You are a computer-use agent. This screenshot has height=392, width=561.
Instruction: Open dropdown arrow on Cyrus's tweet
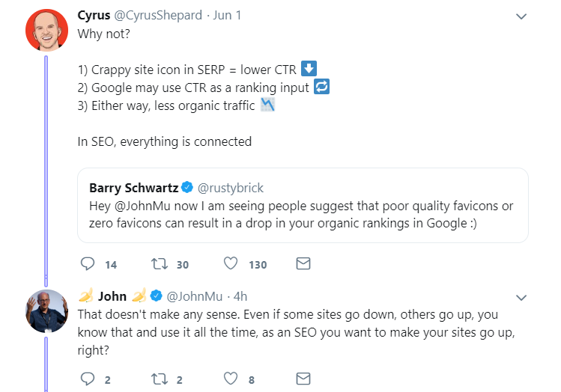[521, 16]
